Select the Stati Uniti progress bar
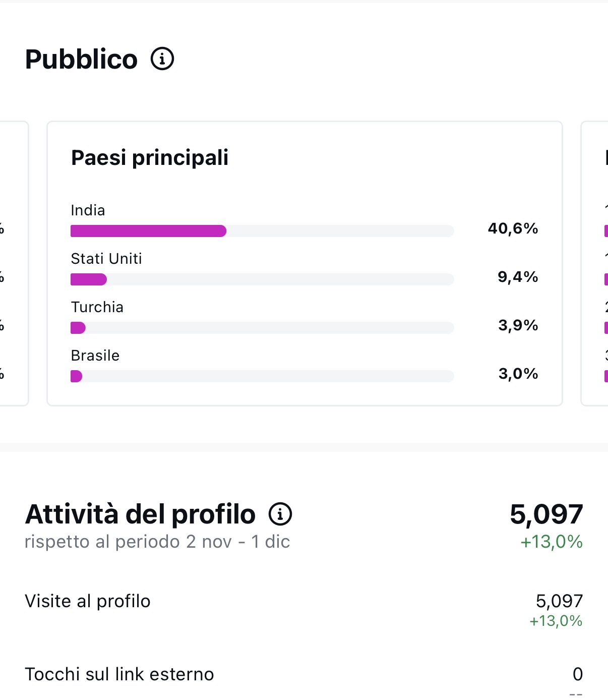The width and height of the screenshot is (608, 700). pyautogui.click(x=262, y=279)
